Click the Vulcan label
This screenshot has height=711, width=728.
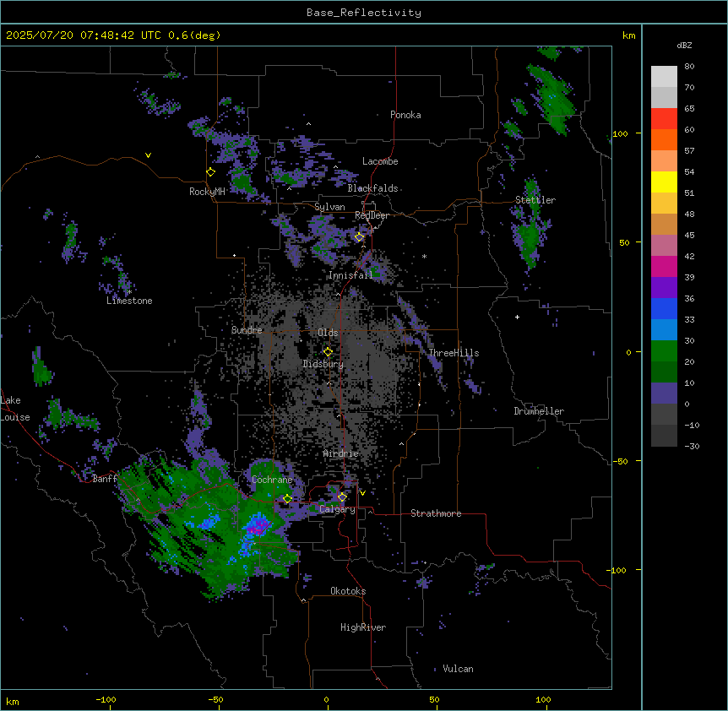(x=458, y=669)
